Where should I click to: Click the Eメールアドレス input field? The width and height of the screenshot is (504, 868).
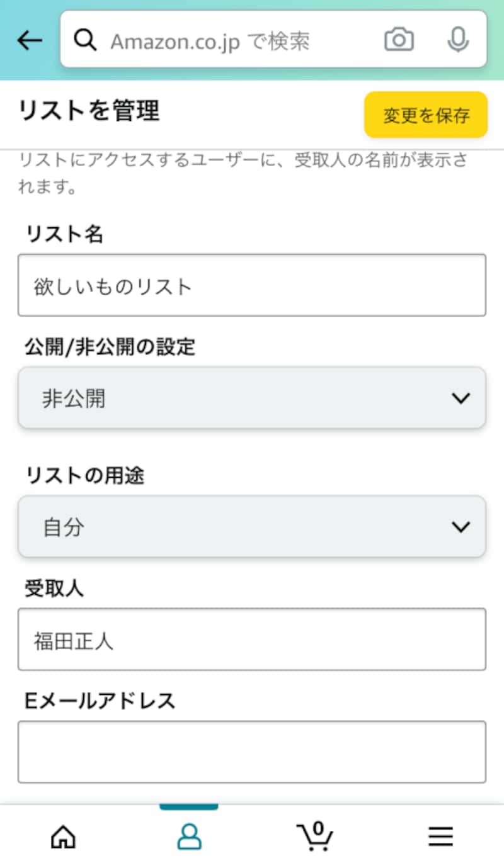[252, 752]
